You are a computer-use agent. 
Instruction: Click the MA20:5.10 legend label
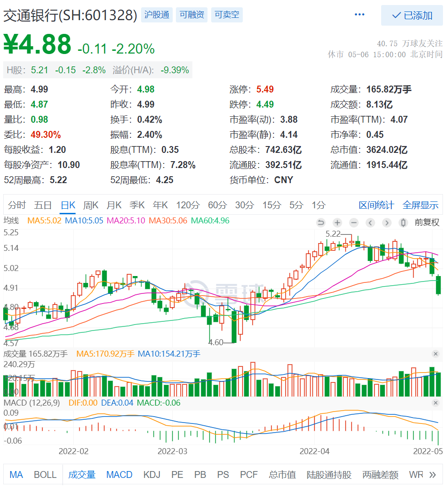126,221
